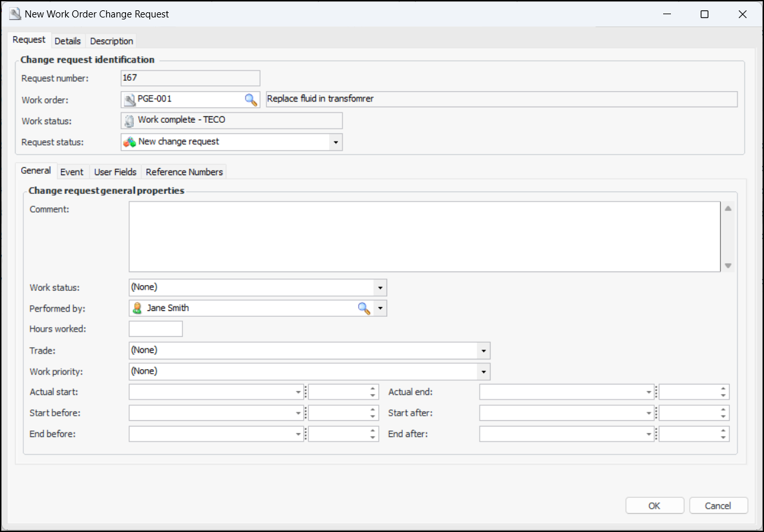The width and height of the screenshot is (764, 532).
Task: Click the Work complete - TECO status icon
Action: pos(129,120)
